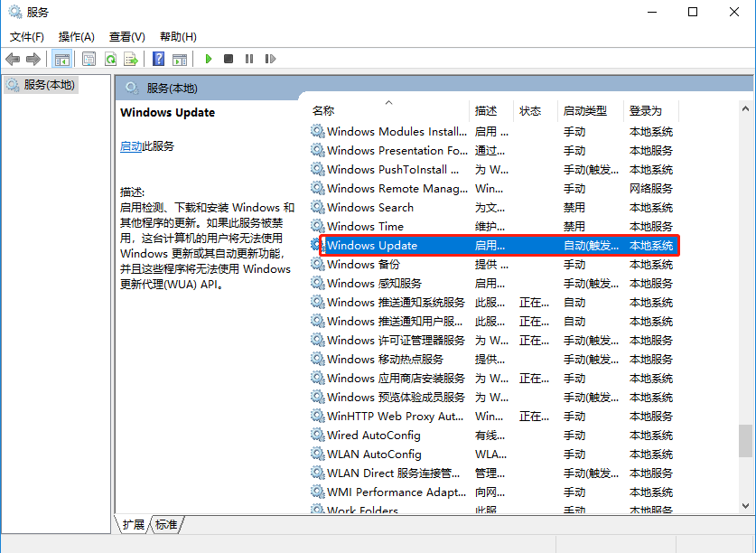This screenshot has height=553, width=756.
Task: Select the Windows Search service name
Action: [x=370, y=208]
